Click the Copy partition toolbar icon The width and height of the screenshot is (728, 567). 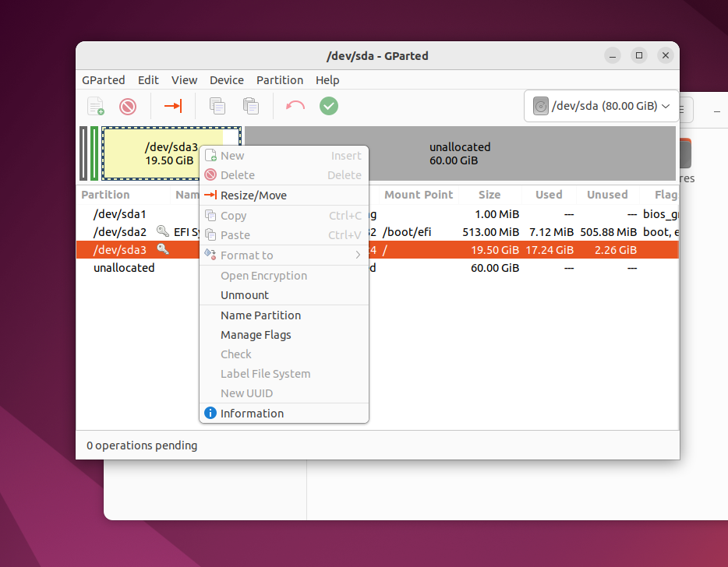[x=217, y=106]
